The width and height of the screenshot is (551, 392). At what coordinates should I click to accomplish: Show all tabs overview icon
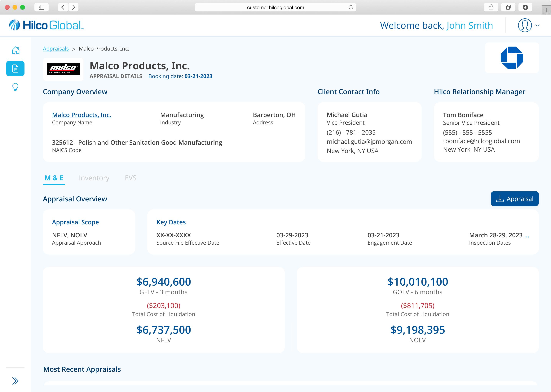click(x=508, y=7)
